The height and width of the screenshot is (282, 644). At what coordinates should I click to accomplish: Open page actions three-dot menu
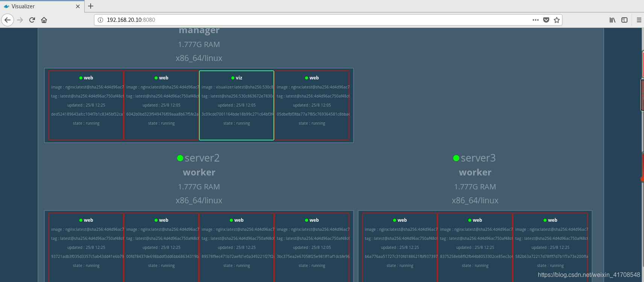point(536,20)
